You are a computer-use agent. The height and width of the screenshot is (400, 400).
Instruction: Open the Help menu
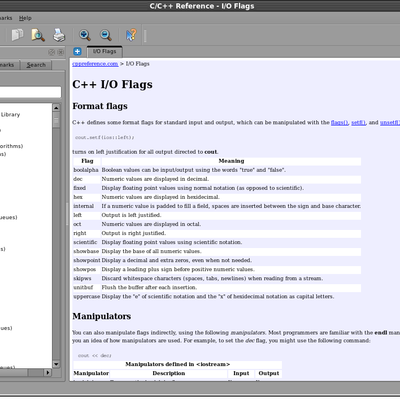click(25, 18)
